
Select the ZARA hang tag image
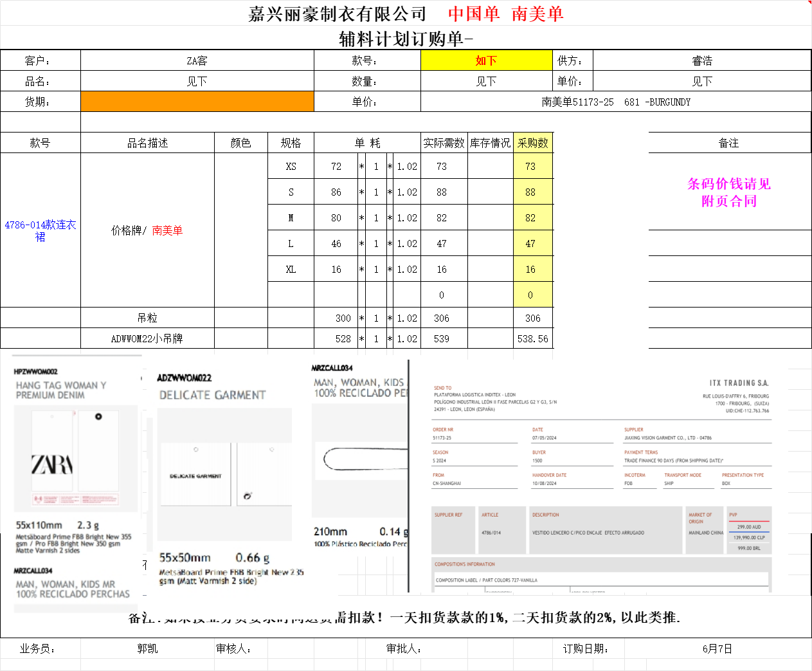[x=75, y=458]
